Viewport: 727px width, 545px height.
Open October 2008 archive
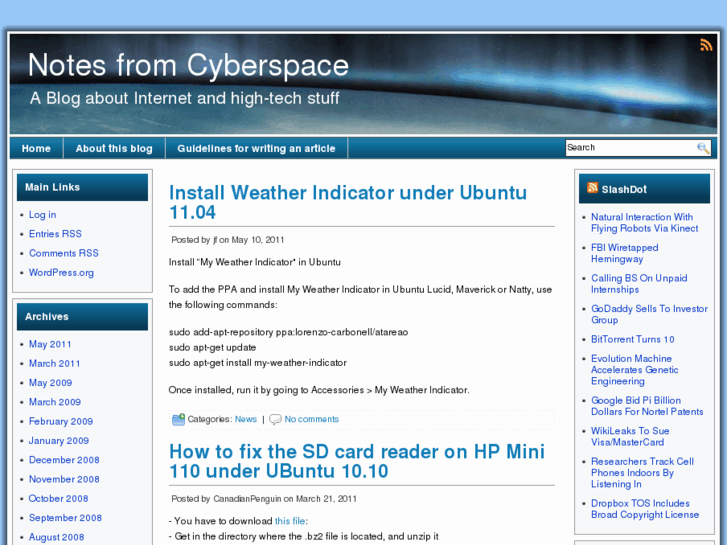click(x=58, y=499)
